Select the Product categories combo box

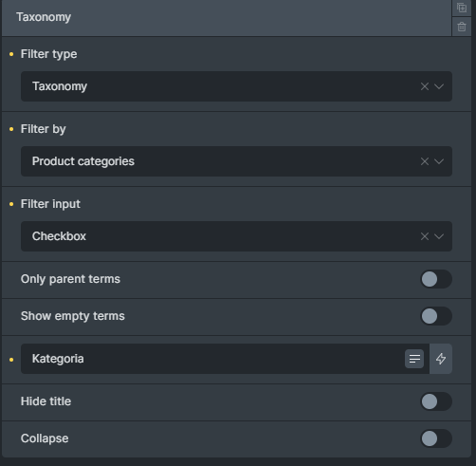(236, 161)
